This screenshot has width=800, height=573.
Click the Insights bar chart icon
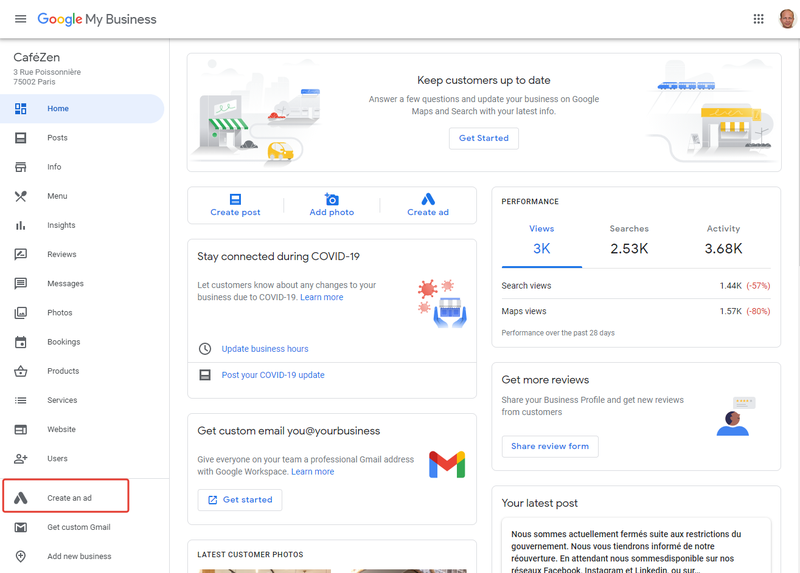pyautogui.click(x=20, y=225)
